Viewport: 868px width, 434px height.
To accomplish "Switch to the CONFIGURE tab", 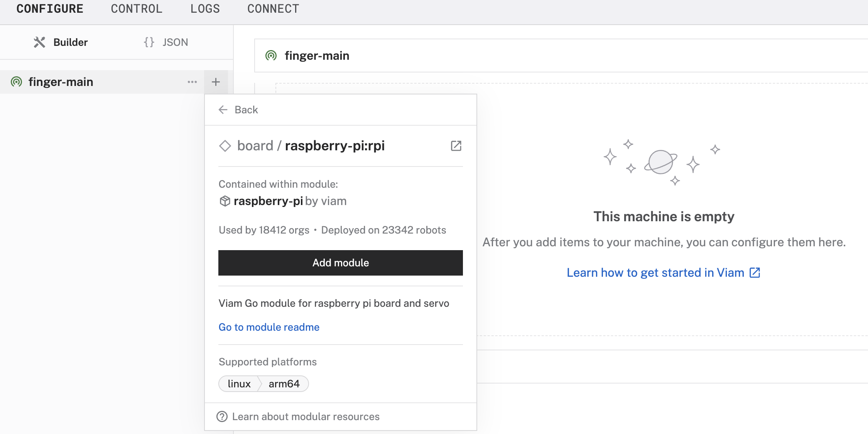I will coord(50,9).
